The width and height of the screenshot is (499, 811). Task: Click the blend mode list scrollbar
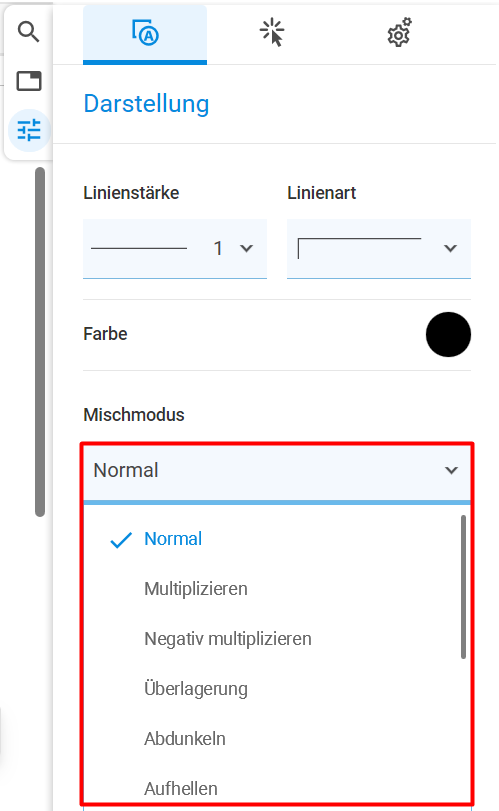coord(463,587)
